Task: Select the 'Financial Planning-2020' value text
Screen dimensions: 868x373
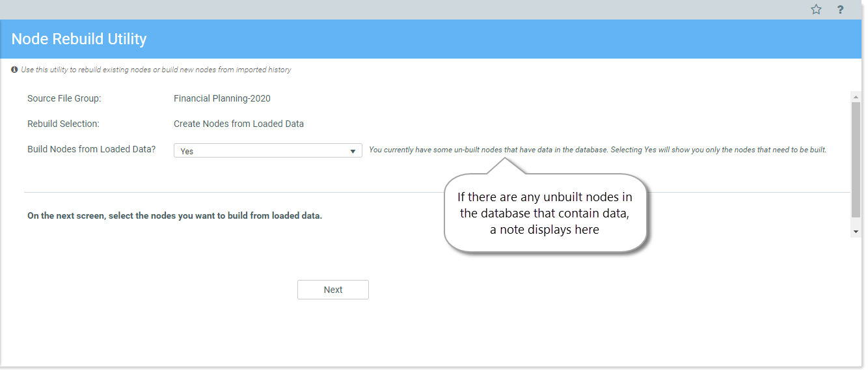Action: tap(222, 99)
